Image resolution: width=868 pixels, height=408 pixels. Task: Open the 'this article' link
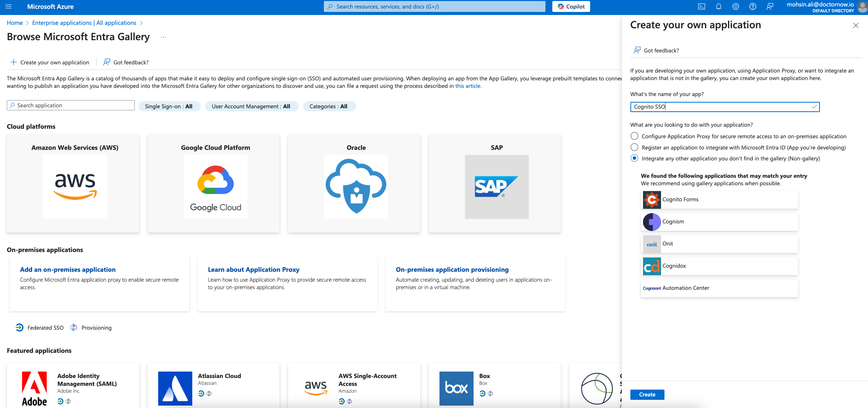pyautogui.click(x=468, y=86)
